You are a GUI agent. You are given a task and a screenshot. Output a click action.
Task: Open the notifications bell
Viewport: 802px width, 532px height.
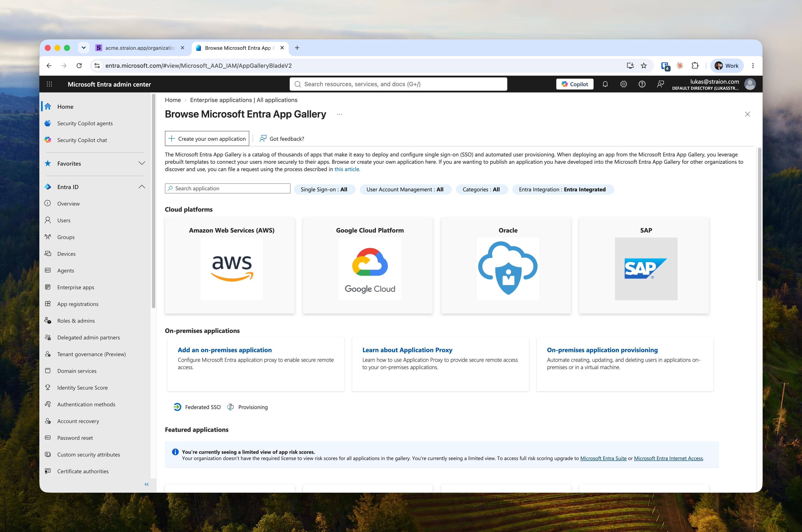pos(605,84)
